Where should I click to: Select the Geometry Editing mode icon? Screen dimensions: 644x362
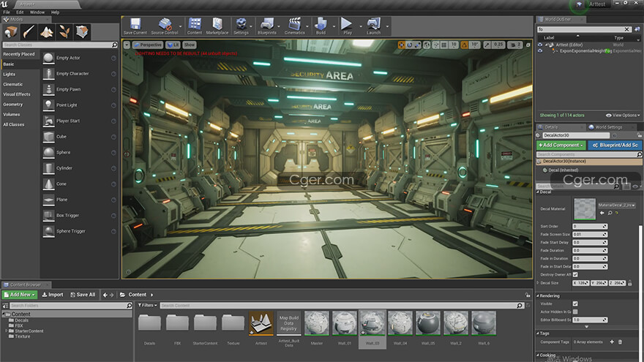point(82,31)
